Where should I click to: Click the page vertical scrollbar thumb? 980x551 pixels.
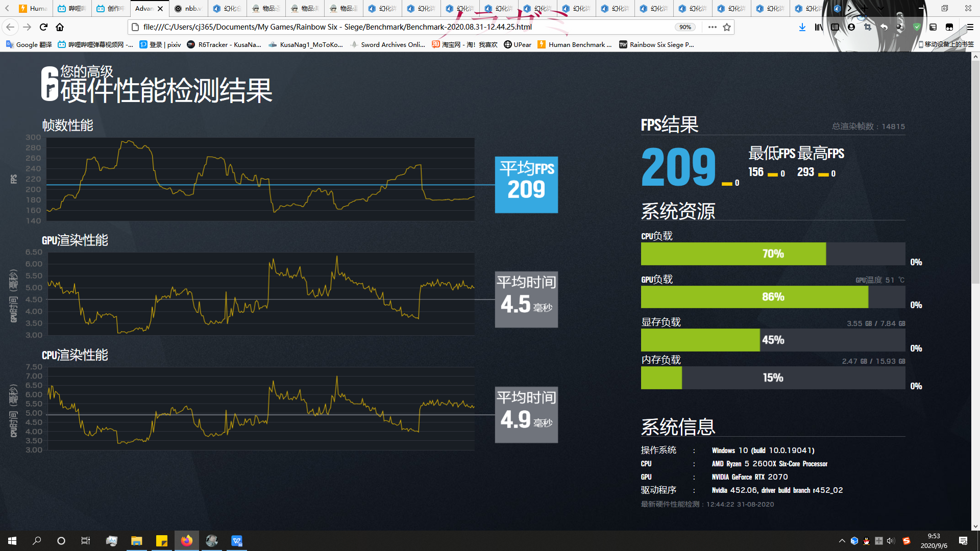tap(975, 172)
